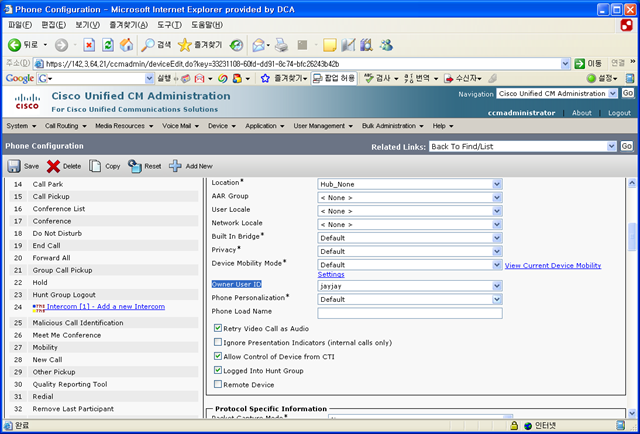640x434 pixels.
Task: Click the Add New plus icon
Action: pos(175,166)
